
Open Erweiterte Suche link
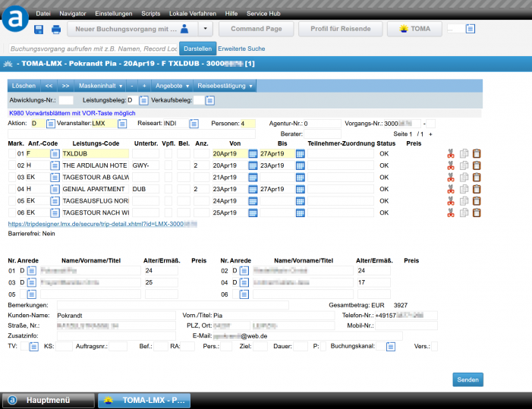coord(241,49)
